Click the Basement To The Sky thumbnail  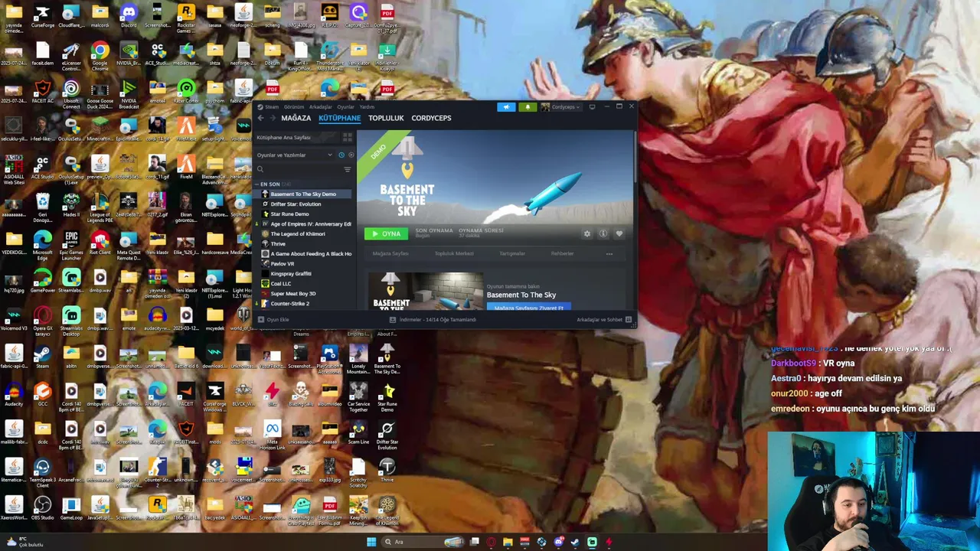[x=426, y=291]
